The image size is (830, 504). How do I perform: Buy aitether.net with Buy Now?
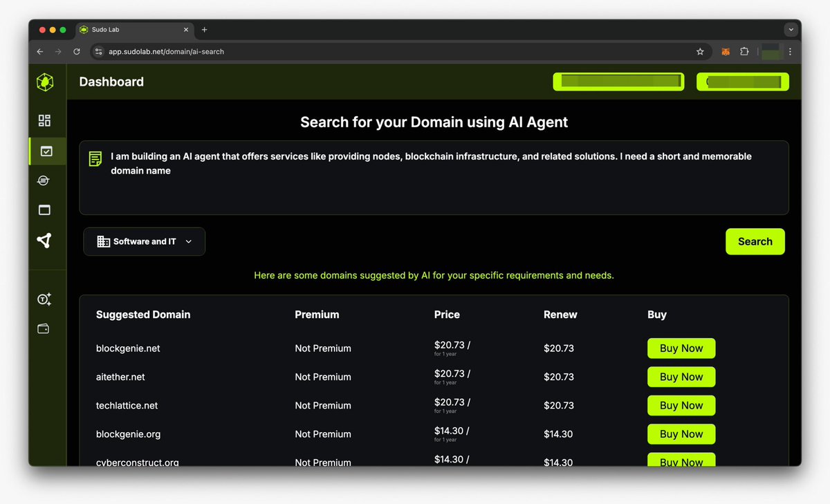click(x=681, y=377)
